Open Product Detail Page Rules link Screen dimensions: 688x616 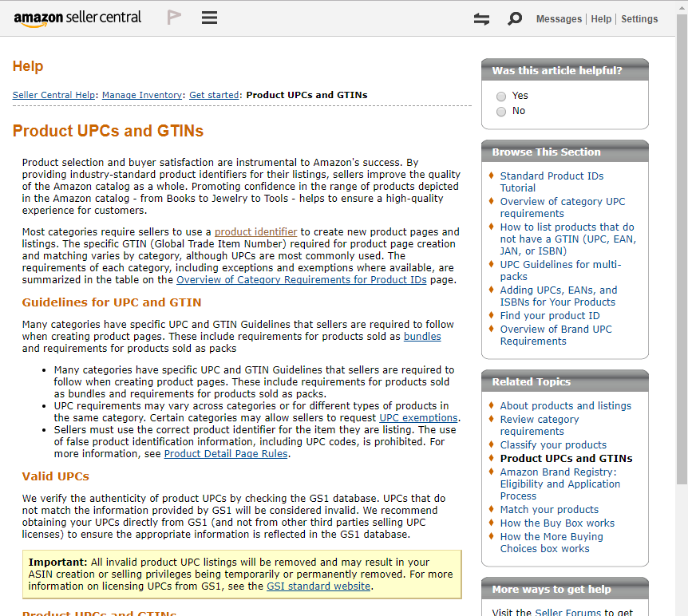tap(226, 454)
